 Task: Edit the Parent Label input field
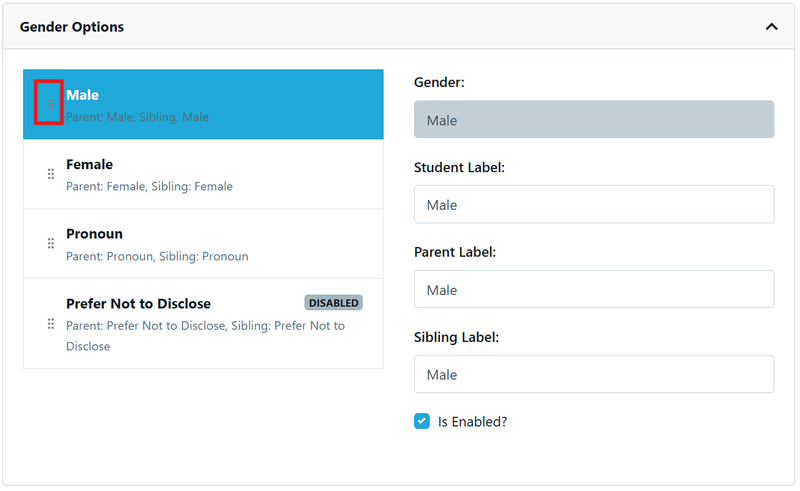click(x=594, y=289)
